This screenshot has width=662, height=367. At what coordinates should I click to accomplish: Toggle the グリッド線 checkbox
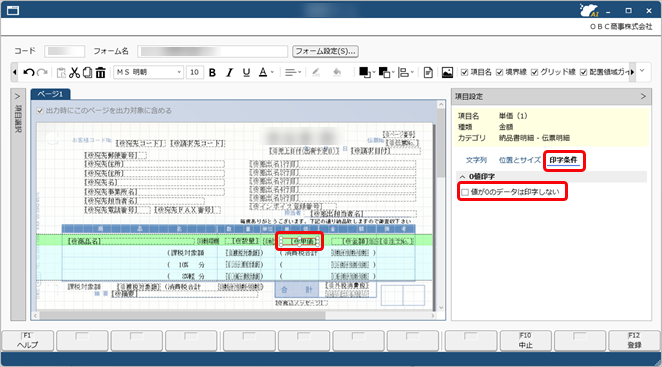click(x=534, y=72)
